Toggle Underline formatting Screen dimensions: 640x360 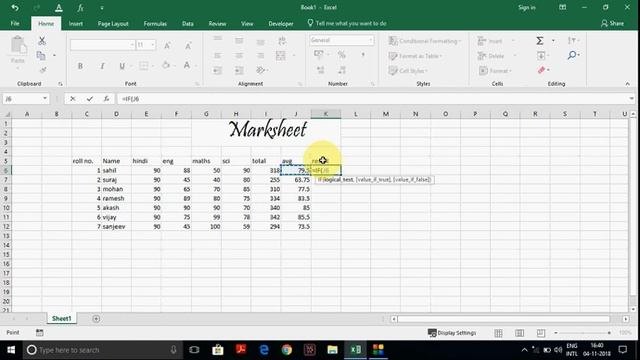[x=122, y=66]
